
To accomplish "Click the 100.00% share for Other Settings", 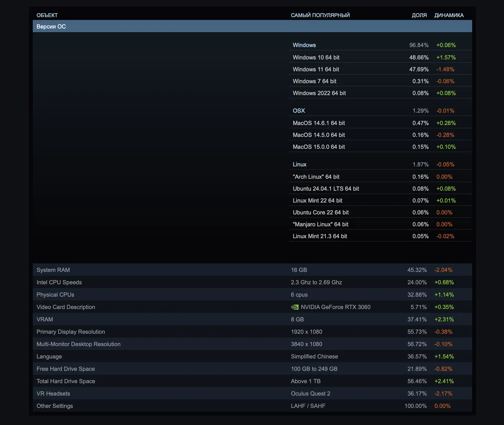I will click(x=416, y=406).
